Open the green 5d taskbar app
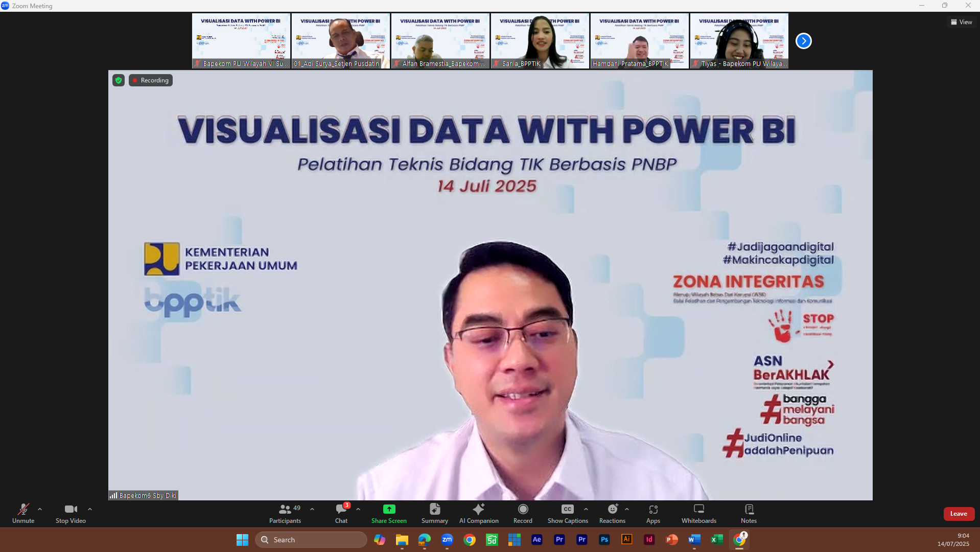 pyautogui.click(x=492, y=540)
